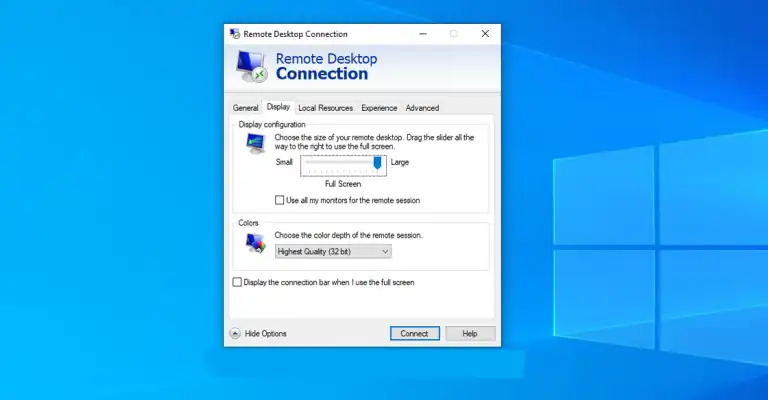Open the color depth dropdown
This screenshot has height=400, width=768.
(x=333, y=252)
